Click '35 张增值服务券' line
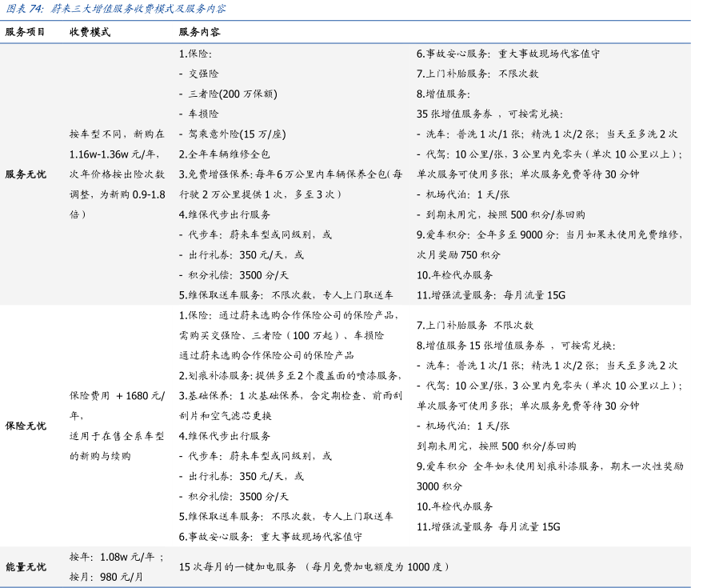 coord(489,114)
